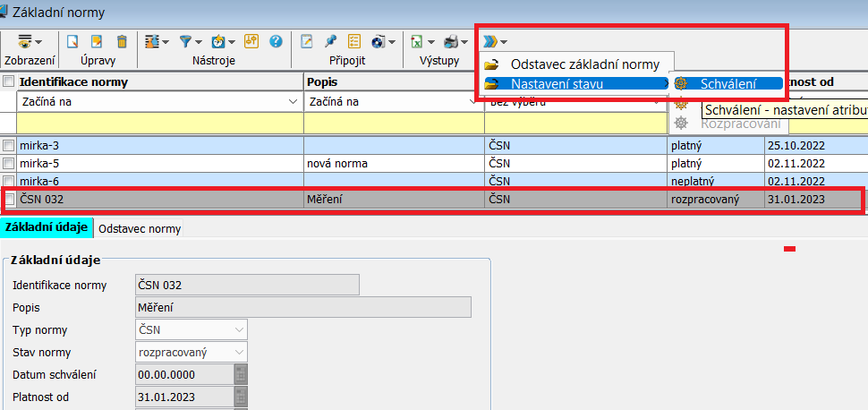Click the printer icon in Výstupy
This screenshot has width=868, height=410.
(452, 41)
